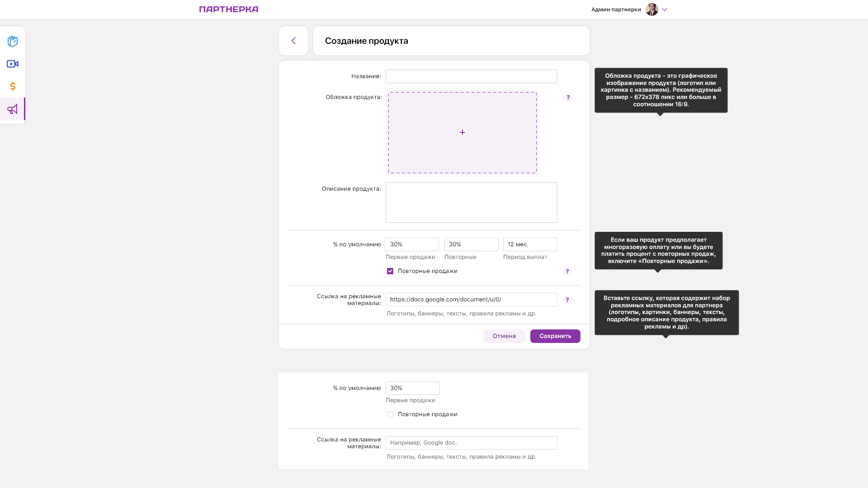Image resolution: width=868 pixels, height=488 pixels.
Task: Click the docs.google.com link input field
Action: [x=471, y=300]
